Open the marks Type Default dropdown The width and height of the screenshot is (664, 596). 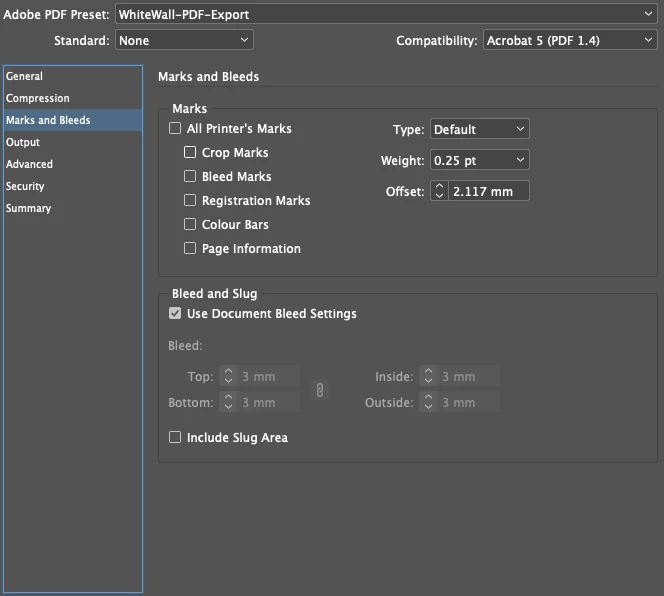[x=479, y=129]
